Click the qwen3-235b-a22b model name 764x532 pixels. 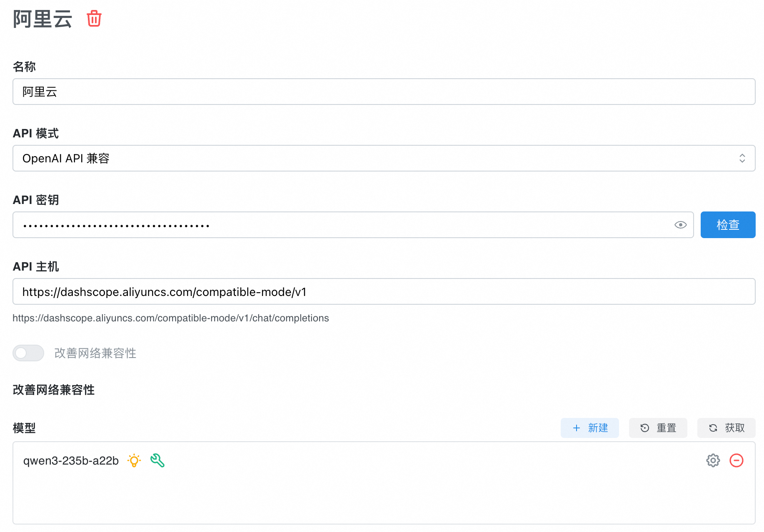click(x=71, y=460)
